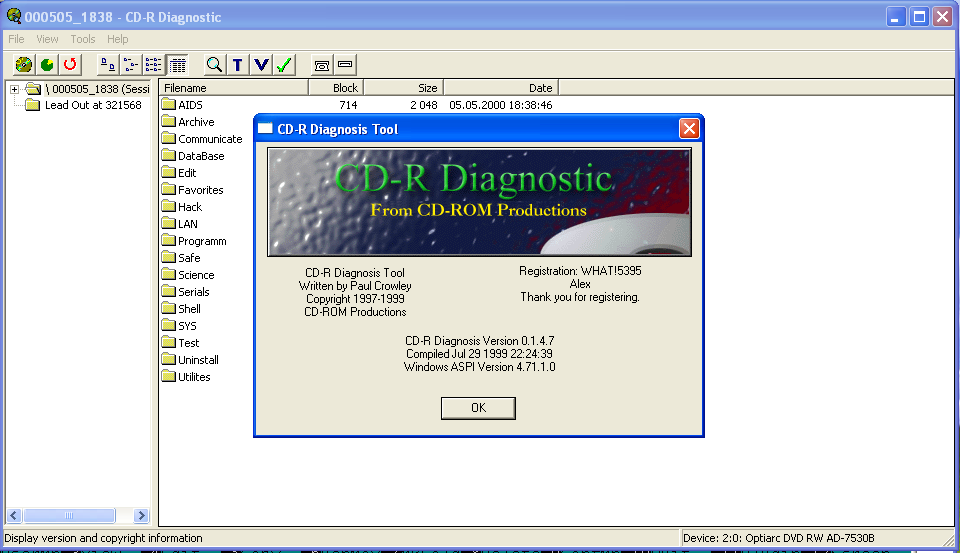960x553 pixels.
Task: Click the telephone toolbar icon
Action: tap(322, 64)
